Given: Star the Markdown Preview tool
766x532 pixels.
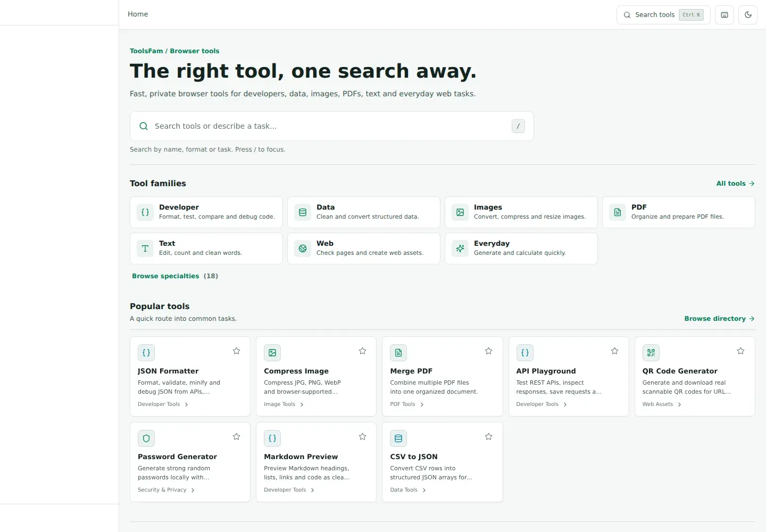Looking at the screenshot, I should pyautogui.click(x=362, y=437).
